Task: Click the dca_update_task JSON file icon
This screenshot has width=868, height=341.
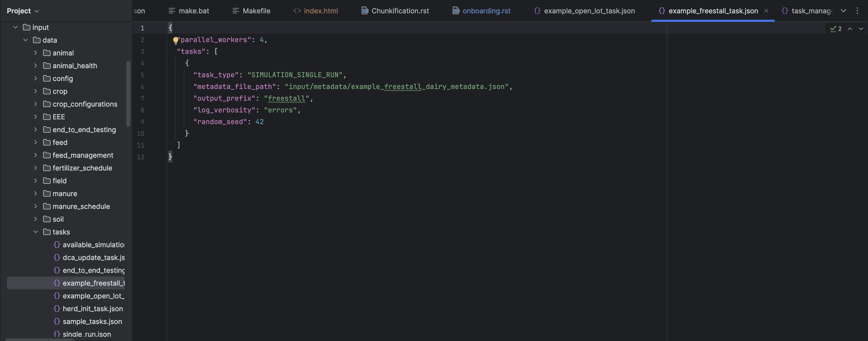Action: click(x=57, y=257)
